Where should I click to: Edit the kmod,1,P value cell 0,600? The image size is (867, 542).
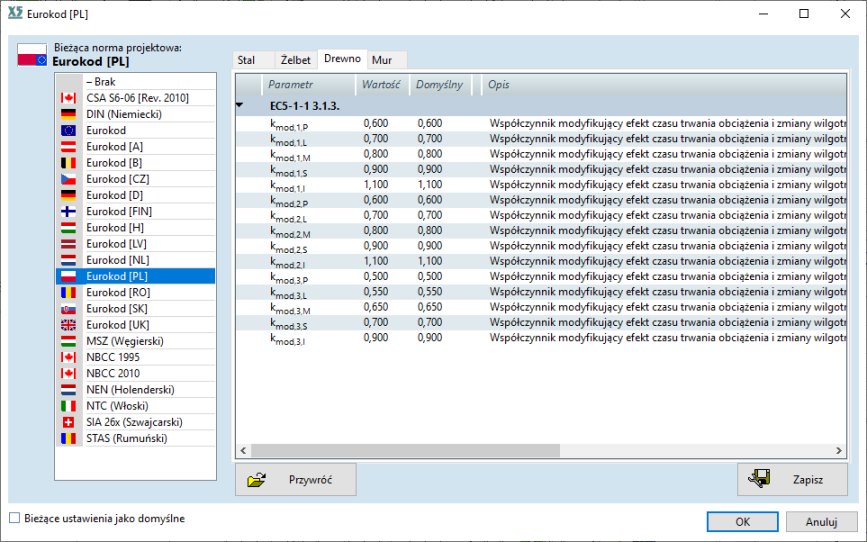376,123
